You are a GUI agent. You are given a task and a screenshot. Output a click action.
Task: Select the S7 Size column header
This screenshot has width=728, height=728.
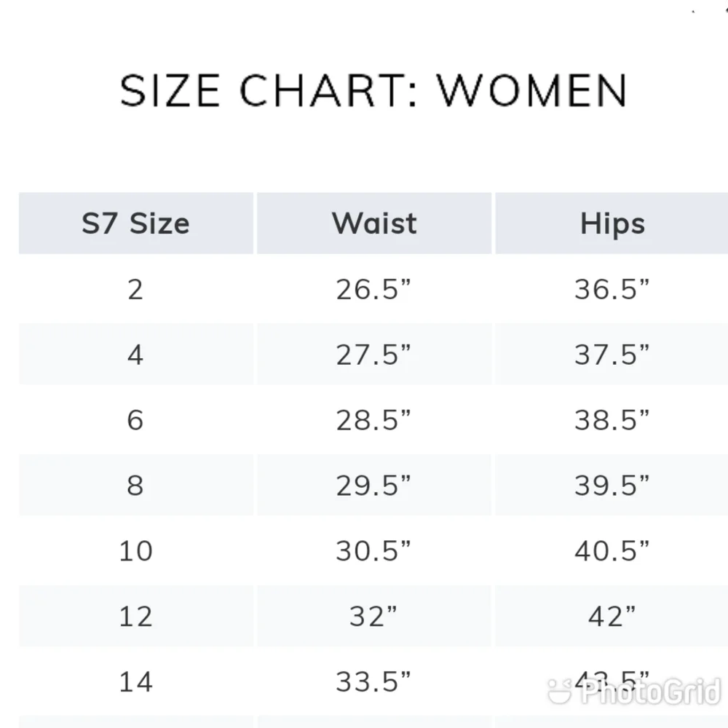click(136, 223)
